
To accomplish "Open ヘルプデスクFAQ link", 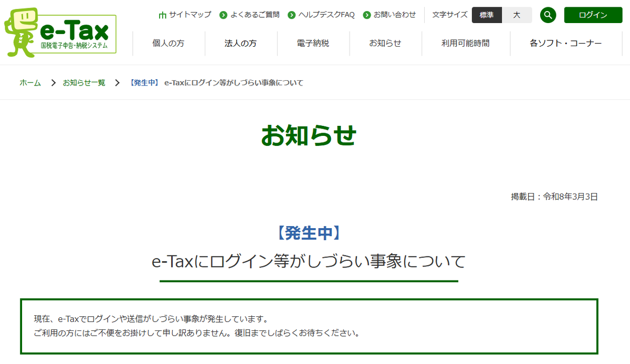I will 327,15.
